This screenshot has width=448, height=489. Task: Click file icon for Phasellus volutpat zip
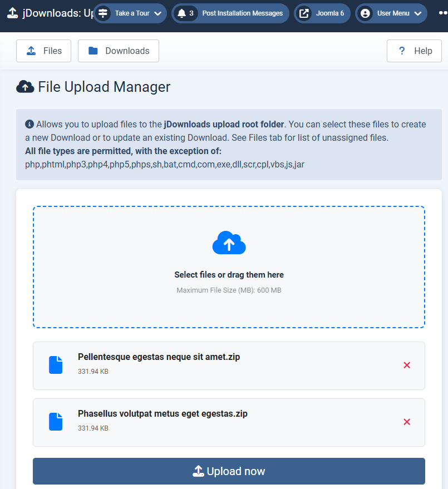pos(56,422)
